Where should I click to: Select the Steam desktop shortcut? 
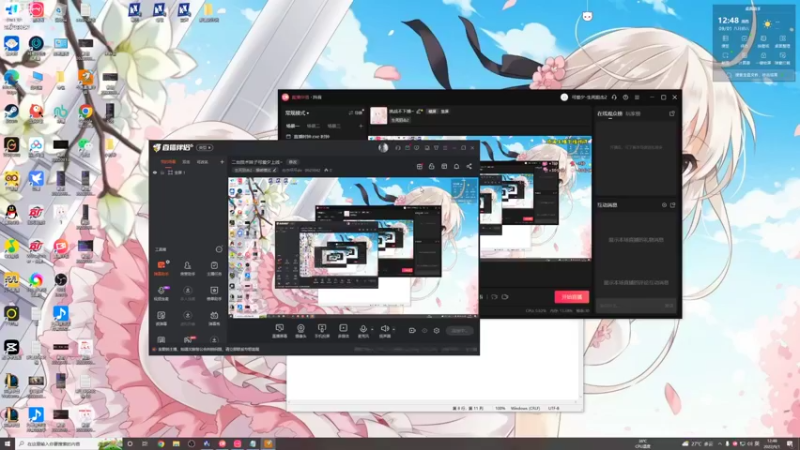pyautogui.click(x=11, y=114)
